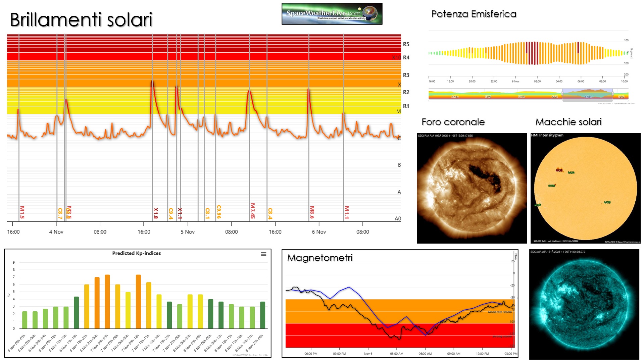Select the M1.5 flare marker label
The image size is (644, 362).
coord(22,212)
